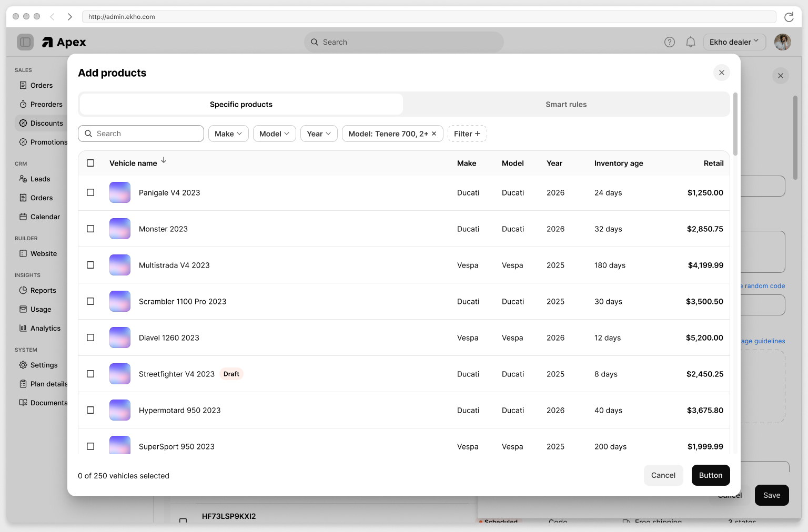Click the dialog product search field
The height and width of the screenshot is (532, 808).
tap(141, 134)
